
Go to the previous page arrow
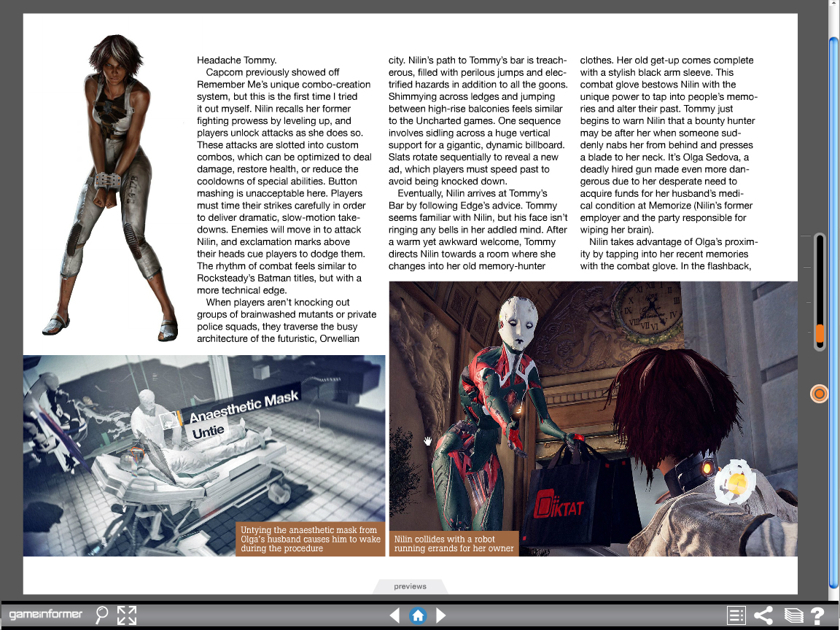point(394,615)
